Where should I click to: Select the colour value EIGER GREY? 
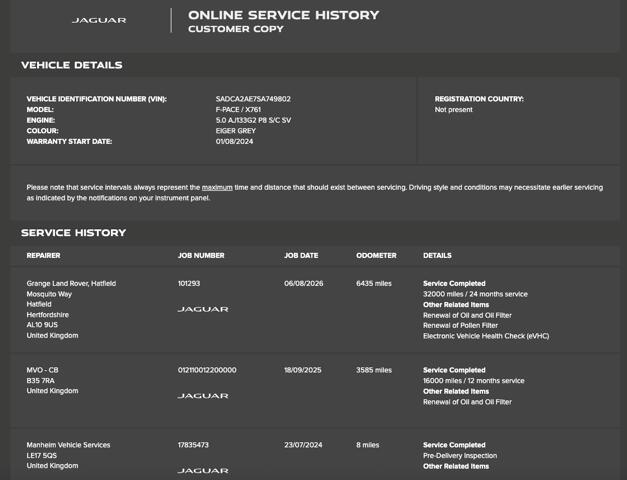point(236,130)
